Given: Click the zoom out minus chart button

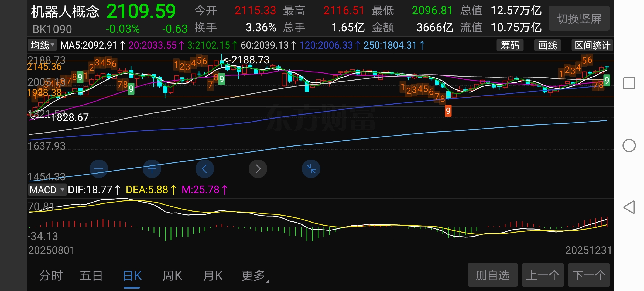Looking at the screenshot, I should [x=99, y=169].
